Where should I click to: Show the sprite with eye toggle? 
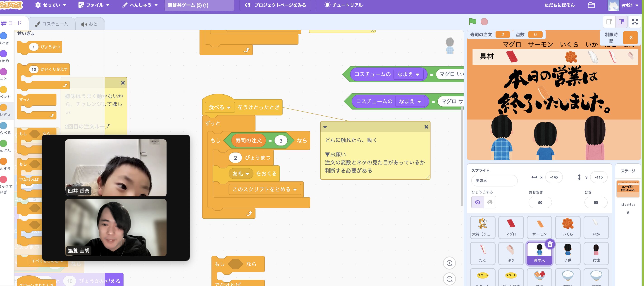477,202
